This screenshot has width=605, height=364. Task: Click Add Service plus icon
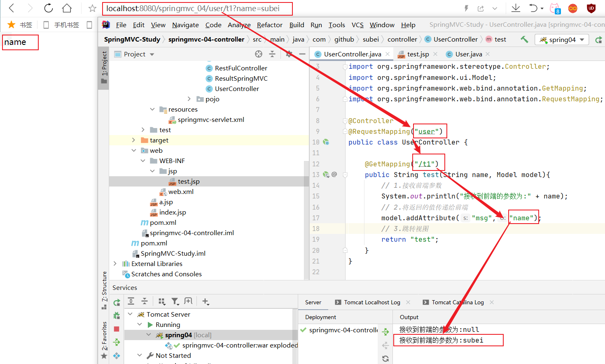tap(206, 301)
